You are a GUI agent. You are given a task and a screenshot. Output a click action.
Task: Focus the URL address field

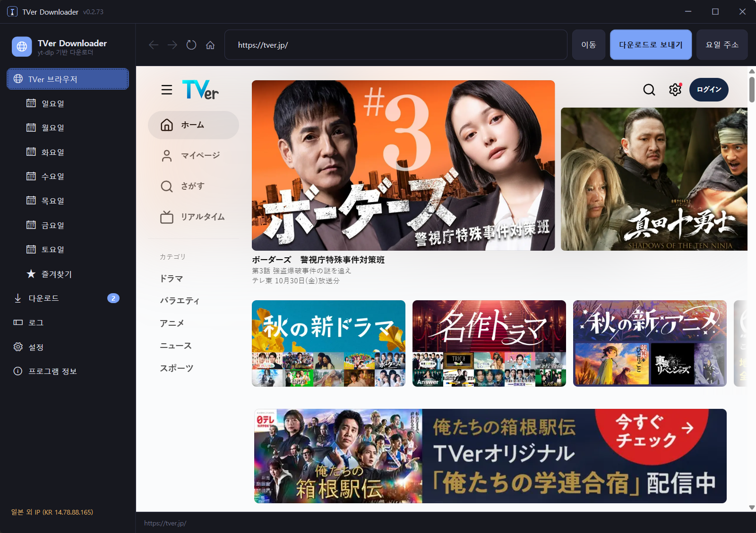tap(396, 45)
